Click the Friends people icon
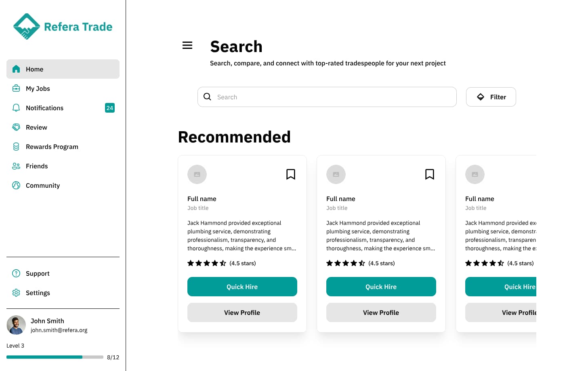588x371 pixels. point(16,166)
